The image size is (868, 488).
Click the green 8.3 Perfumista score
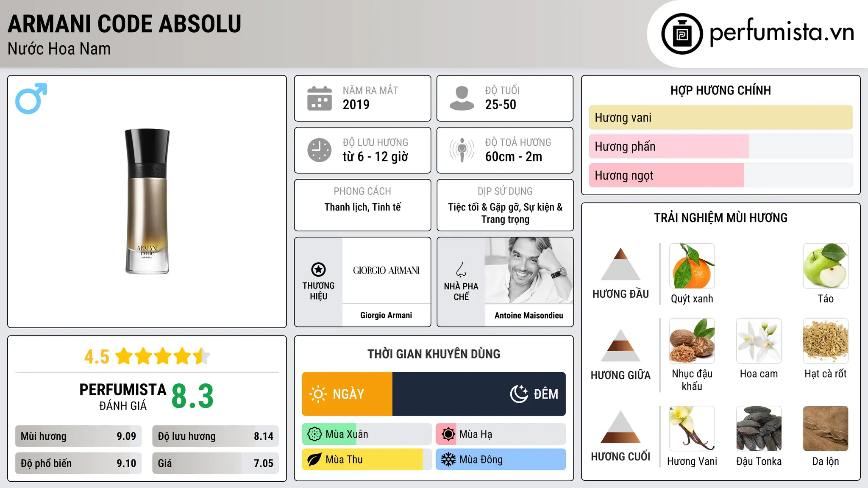192,396
